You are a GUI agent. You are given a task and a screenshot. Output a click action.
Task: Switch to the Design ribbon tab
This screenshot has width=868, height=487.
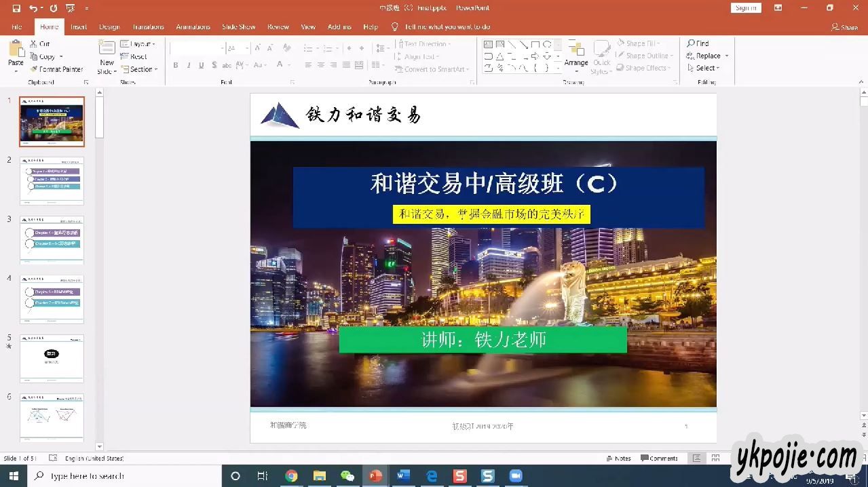click(x=109, y=27)
